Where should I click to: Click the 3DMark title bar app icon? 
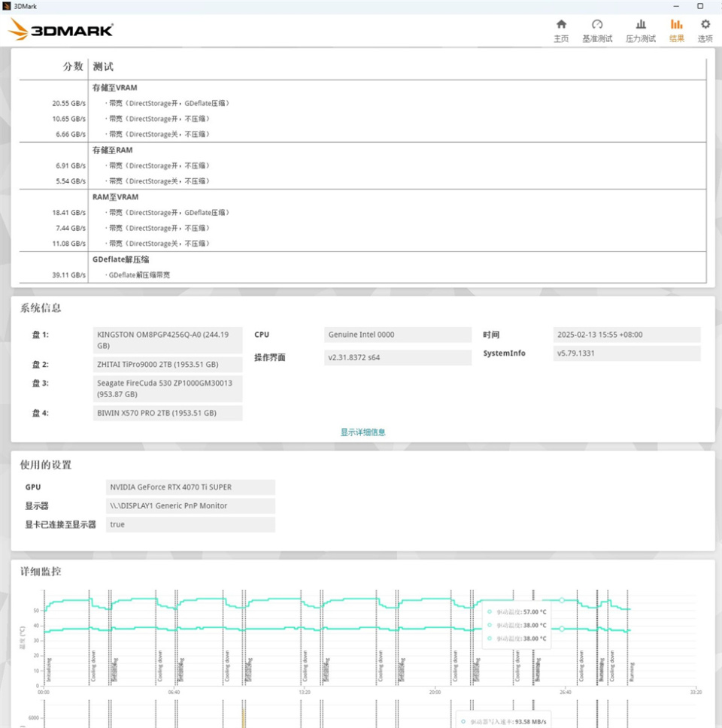click(x=7, y=6)
